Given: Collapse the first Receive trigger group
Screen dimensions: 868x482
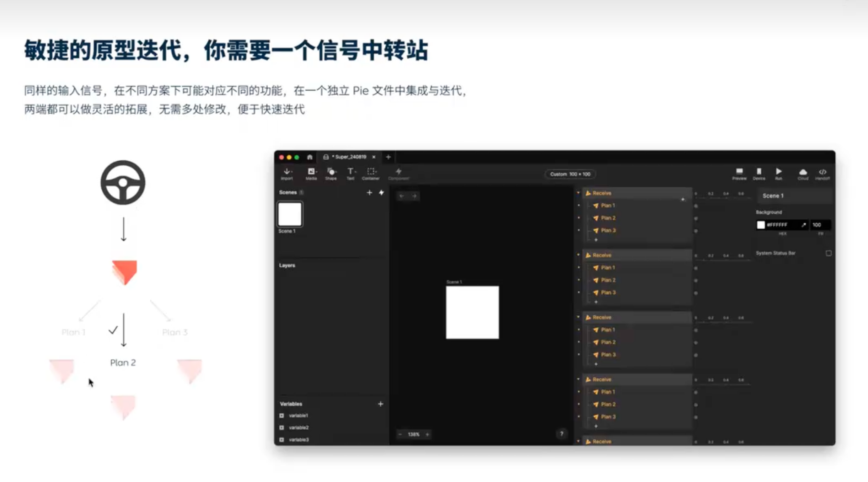Looking at the screenshot, I should 578,193.
